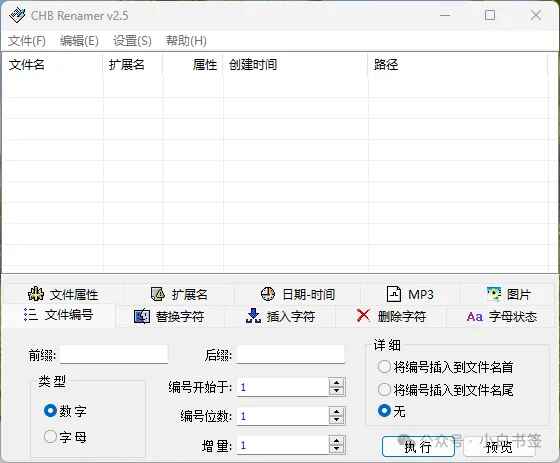Click the 图片 picture icon
Image resolution: width=560 pixels, height=463 pixels.
tap(494, 294)
